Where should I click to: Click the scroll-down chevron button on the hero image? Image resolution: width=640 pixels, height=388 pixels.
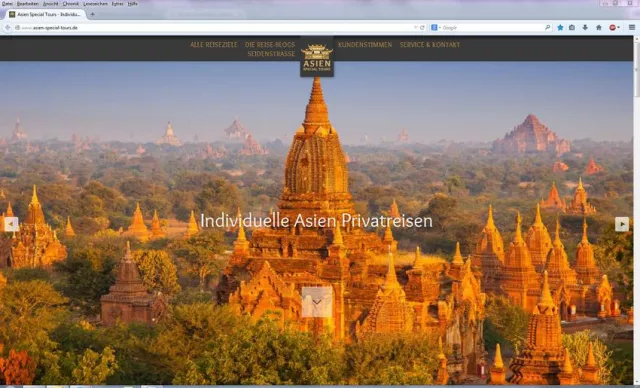317,302
